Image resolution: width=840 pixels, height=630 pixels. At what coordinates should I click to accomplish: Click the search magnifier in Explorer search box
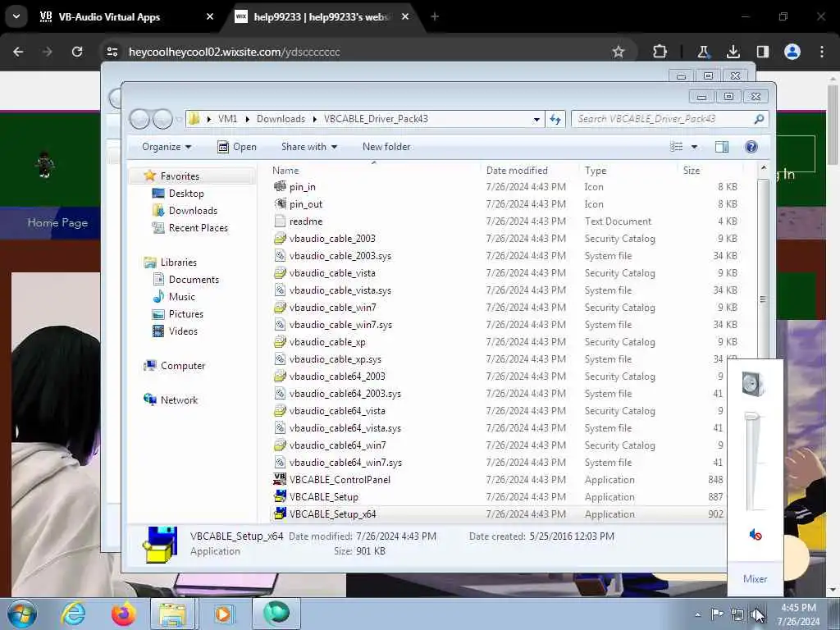(x=759, y=119)
